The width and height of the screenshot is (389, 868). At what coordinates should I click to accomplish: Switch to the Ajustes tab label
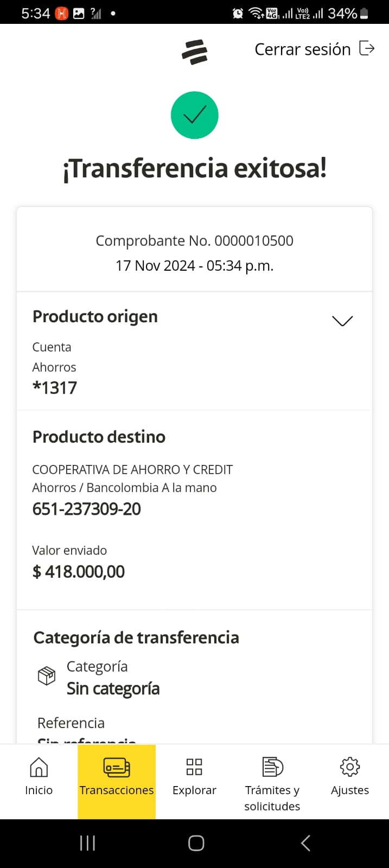click(x=350, y=790)
